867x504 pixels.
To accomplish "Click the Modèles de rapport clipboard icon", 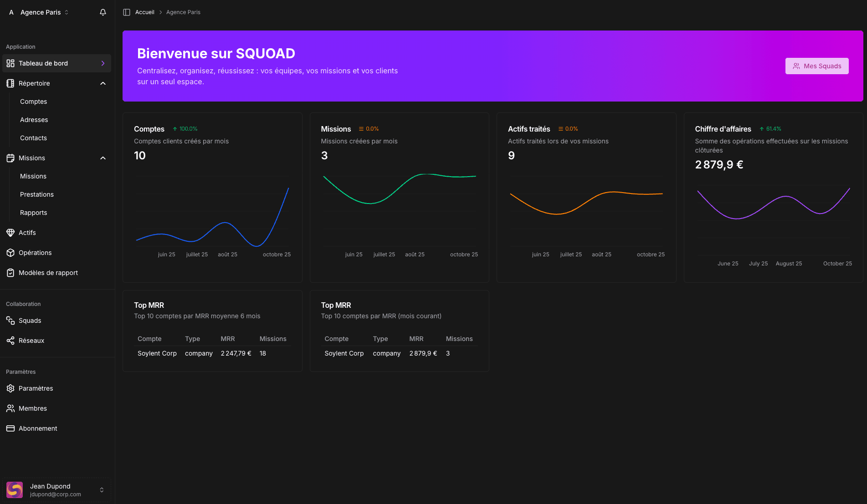I will tap(10, 273).
